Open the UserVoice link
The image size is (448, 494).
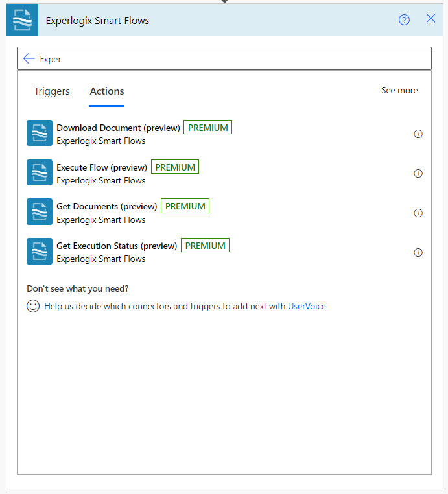(307, 306)
